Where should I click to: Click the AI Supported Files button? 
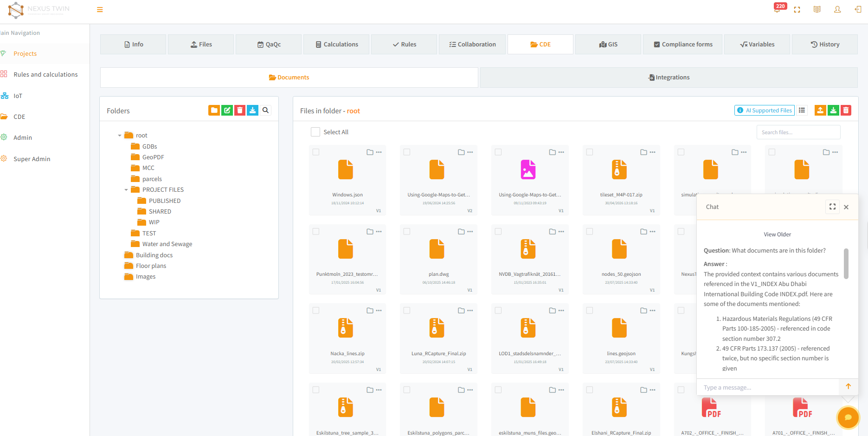point(764,110)
